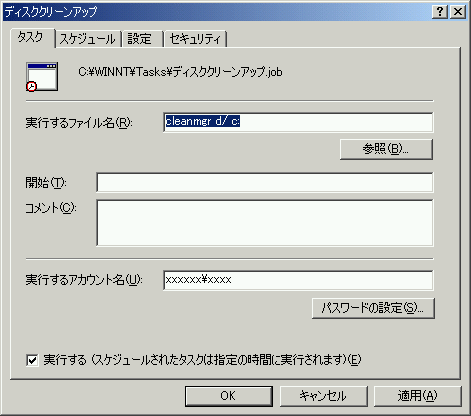Click the キャンセル button
This screenshot has height=416, width=471.
pos(323,396)
